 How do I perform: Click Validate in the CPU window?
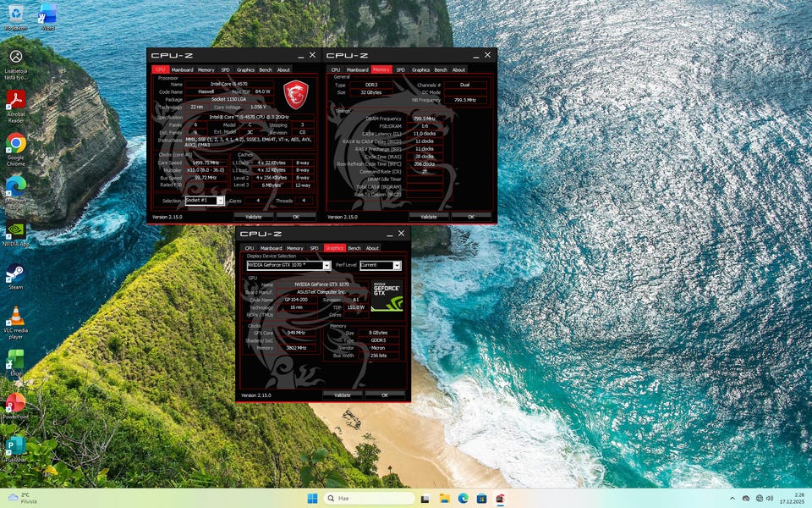click(254, 217)
